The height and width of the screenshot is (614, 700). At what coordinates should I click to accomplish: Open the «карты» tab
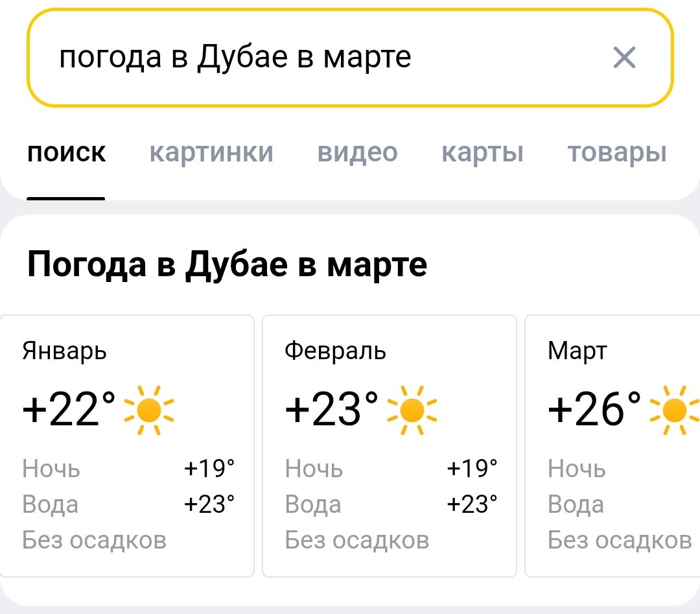[482, 152]
